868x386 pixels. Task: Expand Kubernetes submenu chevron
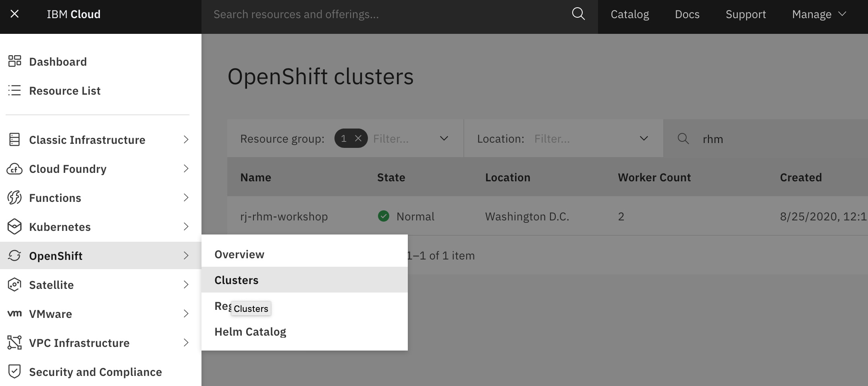[x=186, y=226]
